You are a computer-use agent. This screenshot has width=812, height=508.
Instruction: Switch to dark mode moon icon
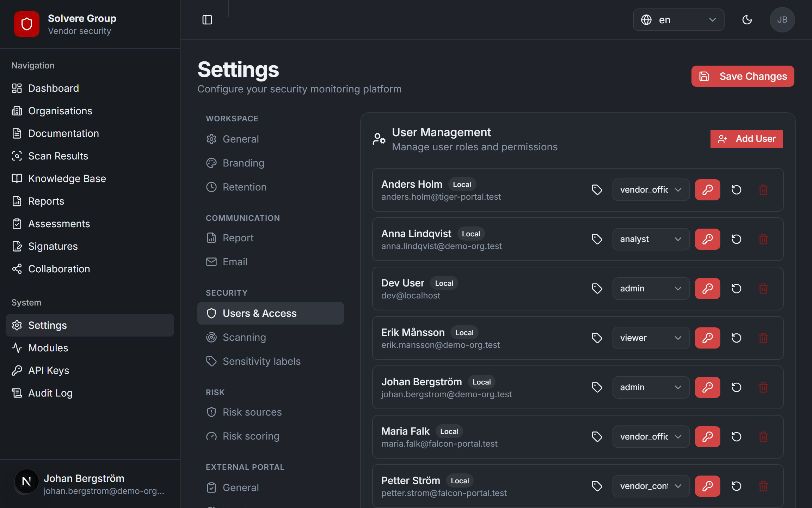(747, 20)
